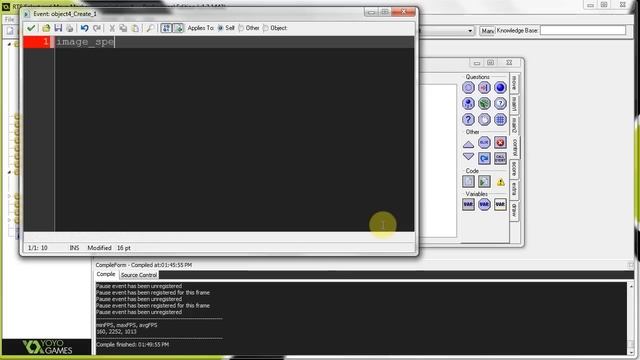Focus the Knowledge Base search field
This screenshot has width=640, height=360.
tap(582, 30)
